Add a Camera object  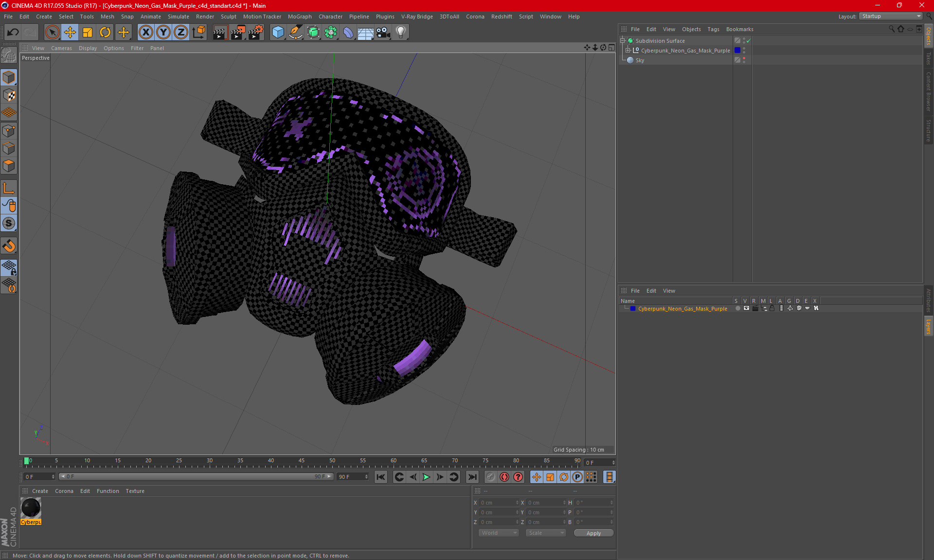click(x=383, y=33)
